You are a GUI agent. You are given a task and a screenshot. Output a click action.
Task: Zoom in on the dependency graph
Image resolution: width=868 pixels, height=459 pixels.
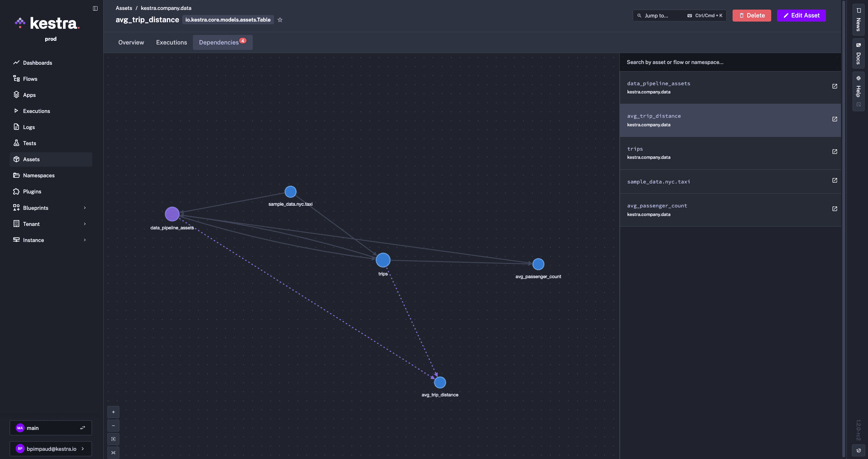113,412
